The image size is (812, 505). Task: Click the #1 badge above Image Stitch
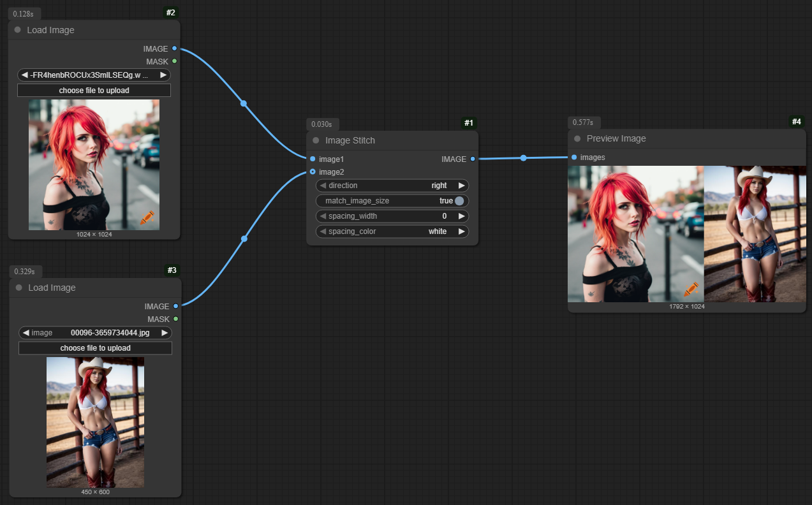(469, 123)
